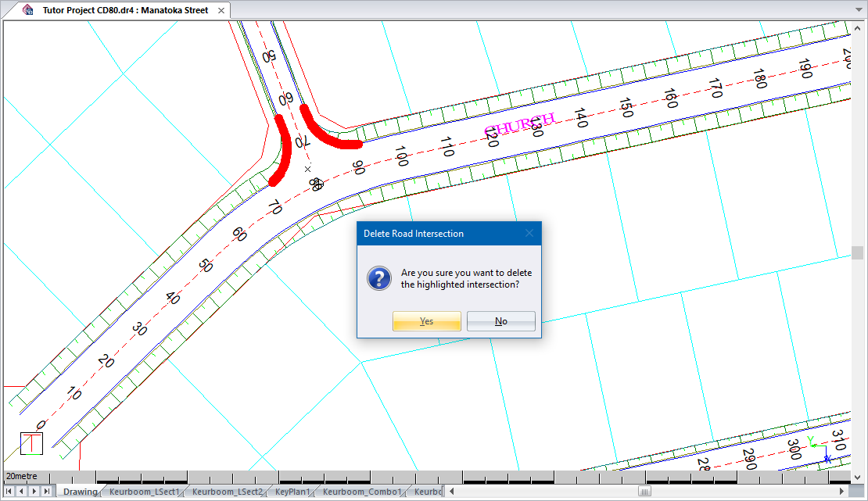
Task: Click the blue question mark icon
Action: click(x=379, y=278)
